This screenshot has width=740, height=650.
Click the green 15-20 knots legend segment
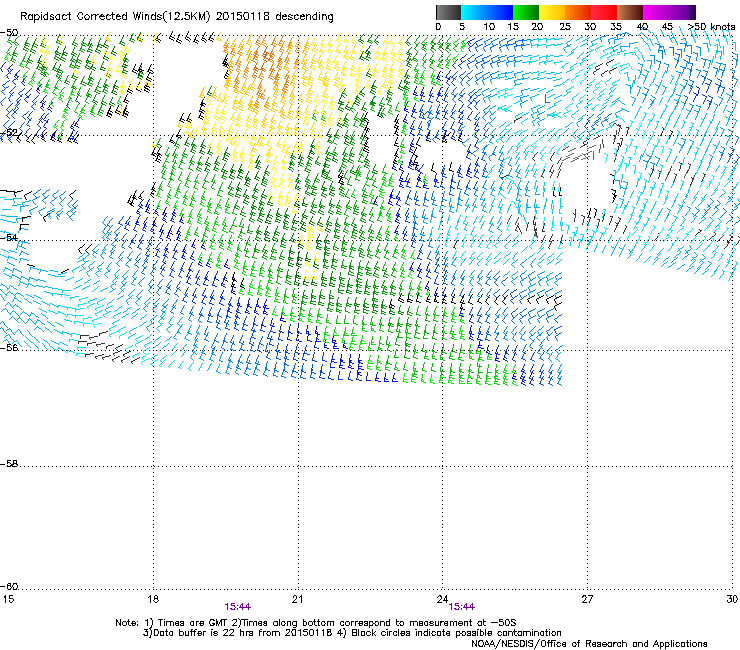(x=526, y=12)
